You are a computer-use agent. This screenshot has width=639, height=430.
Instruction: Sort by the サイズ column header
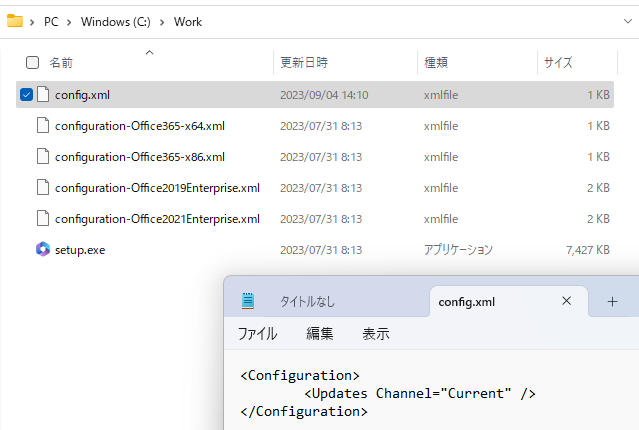tap(558, 62)
